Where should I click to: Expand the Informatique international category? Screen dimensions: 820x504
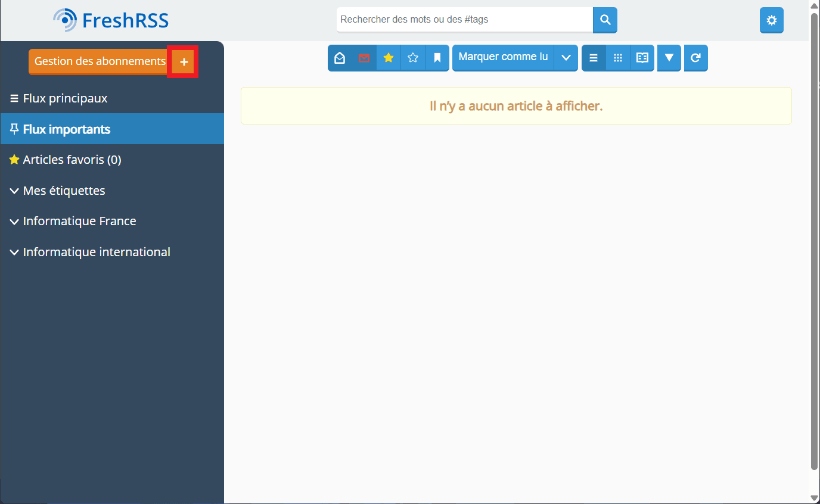14,253
